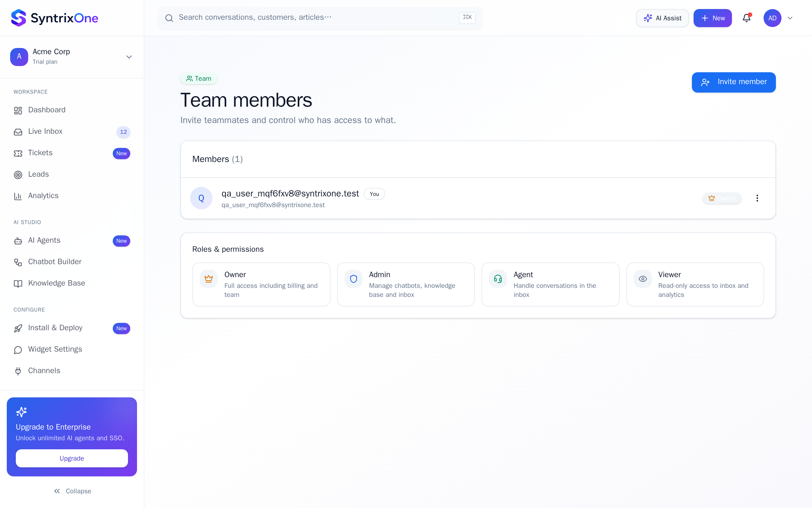Click the New button in header
Viewport: 812px width, 508px height.
click(x=713, y=18)
